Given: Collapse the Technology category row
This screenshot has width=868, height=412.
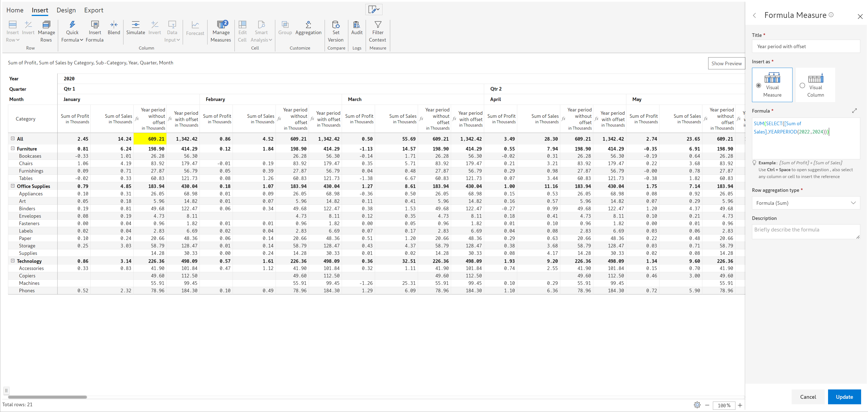Looking at the screenshot, I should [13, 261].
